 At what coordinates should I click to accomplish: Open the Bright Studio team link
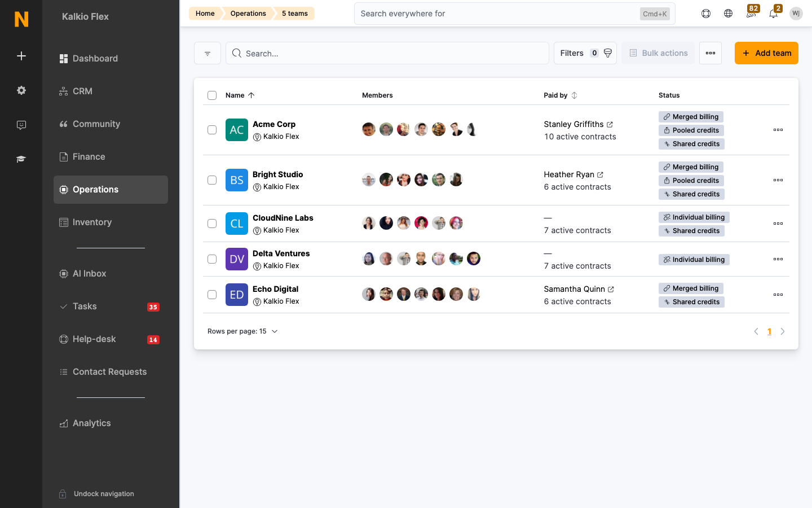click(277, 174)
